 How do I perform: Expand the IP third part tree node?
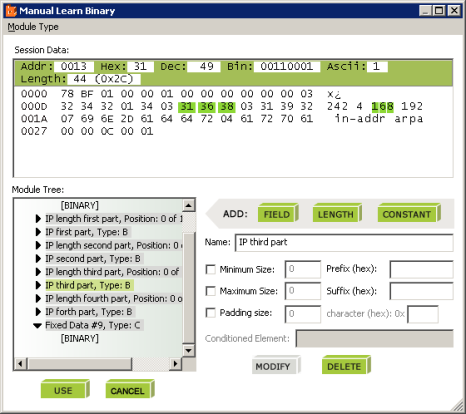[38, 285]
